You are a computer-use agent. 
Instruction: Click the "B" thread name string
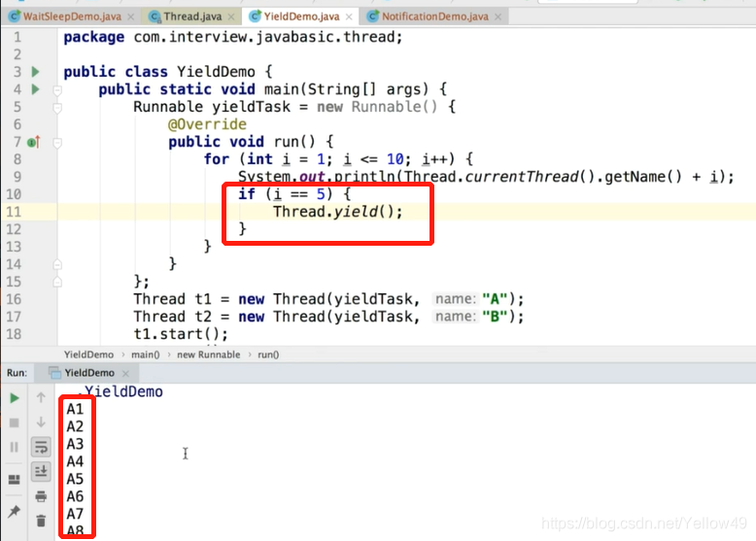coord(495,317)
